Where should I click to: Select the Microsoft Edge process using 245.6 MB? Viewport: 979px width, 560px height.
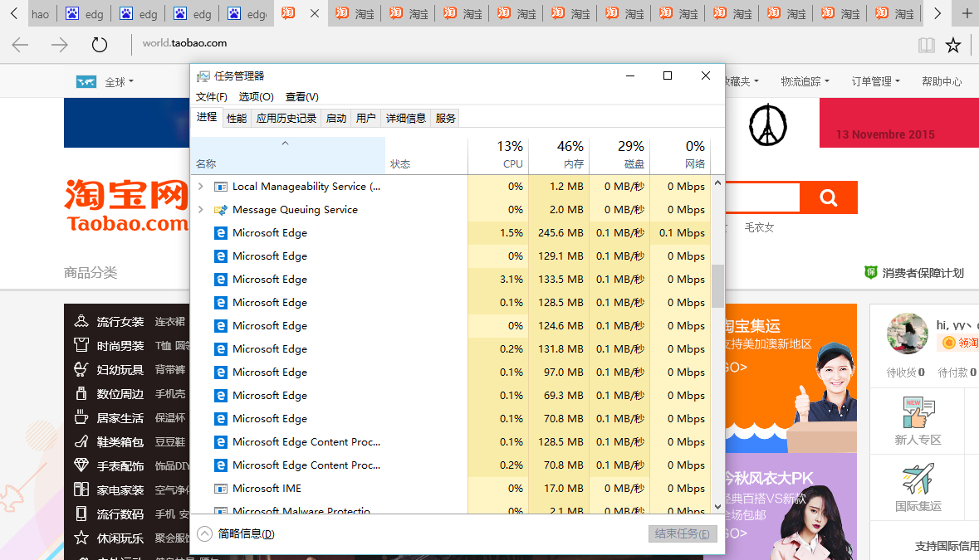[451, 232]
